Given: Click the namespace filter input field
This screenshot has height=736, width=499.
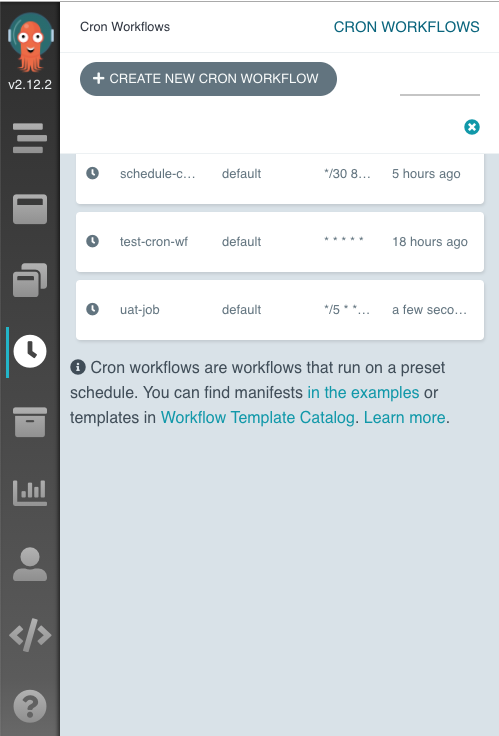Looking at the screenshot, I should click(x=439, y=86).
